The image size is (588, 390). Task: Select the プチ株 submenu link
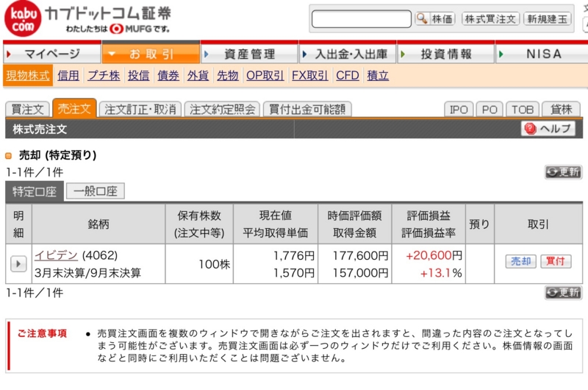(104, 76)
